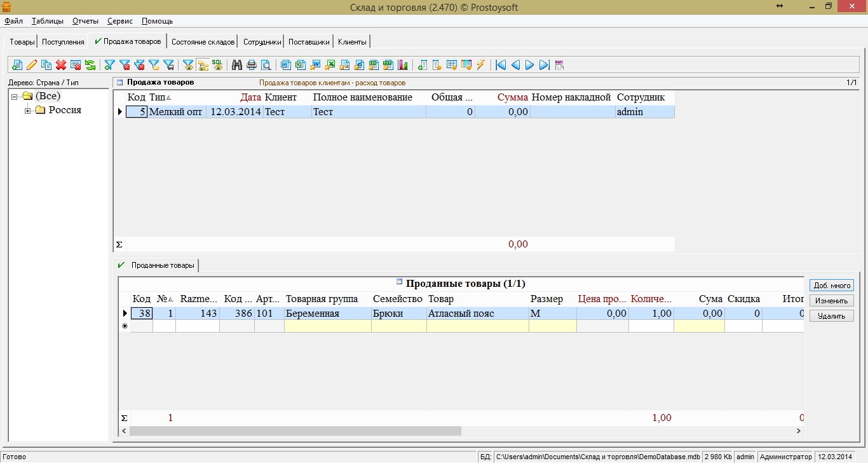Viewport: 868px width, 463px height.
Task: Click the tree view toggle icon
Action: 203,65
